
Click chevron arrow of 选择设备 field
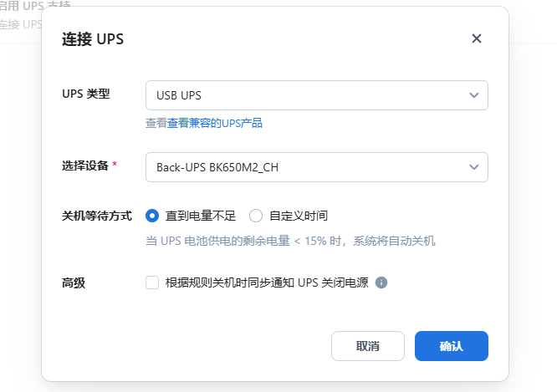point(474,167)
